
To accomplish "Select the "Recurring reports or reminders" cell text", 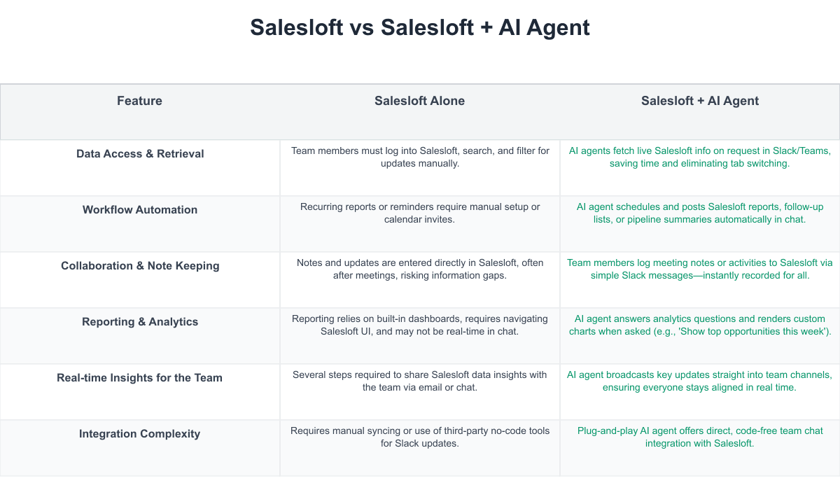I will click(420, 213).
